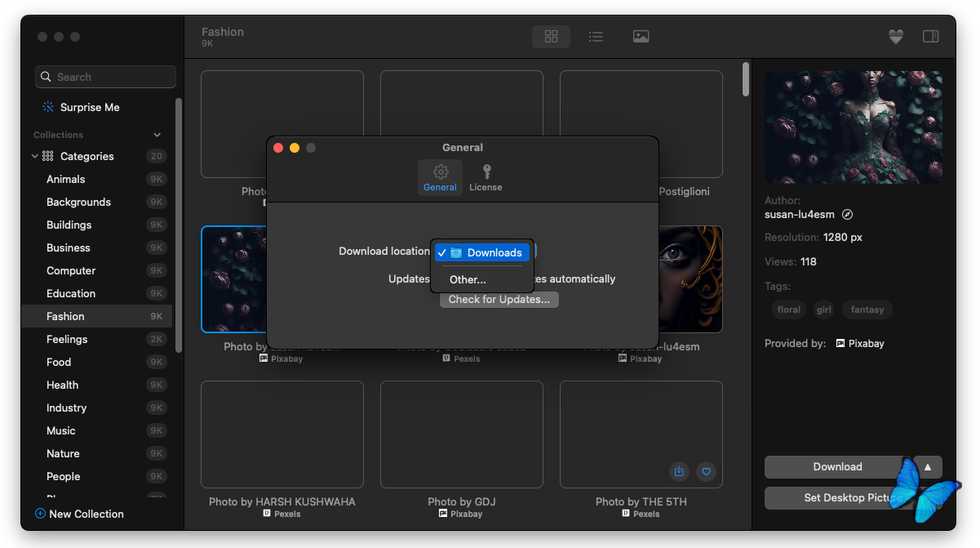The height and width of the screenshot is (548, 980).
Task: Collapse the Collections section chevron
Action: [157, 135]
